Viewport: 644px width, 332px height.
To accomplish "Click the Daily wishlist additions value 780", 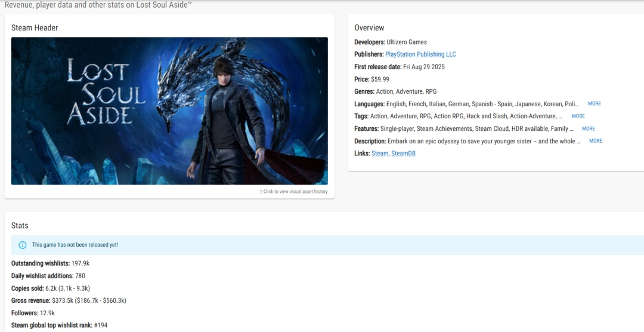I will 80,276.
